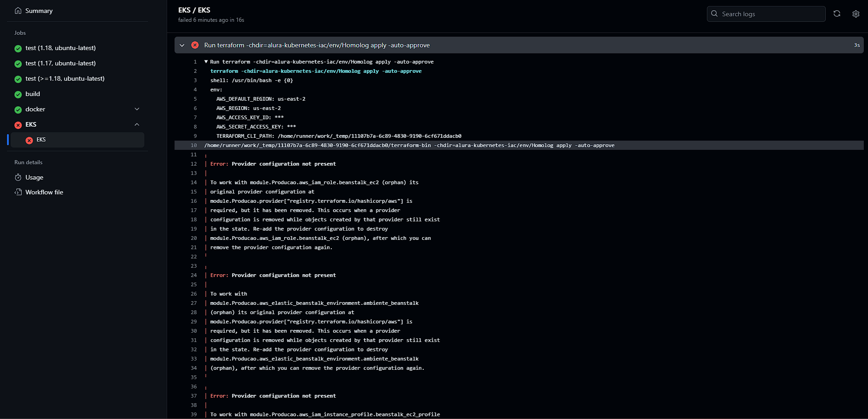Screen dimensions: 868x419
Task: Open the Usage run details
Action: pyautogui.click(x=34, y=177)
